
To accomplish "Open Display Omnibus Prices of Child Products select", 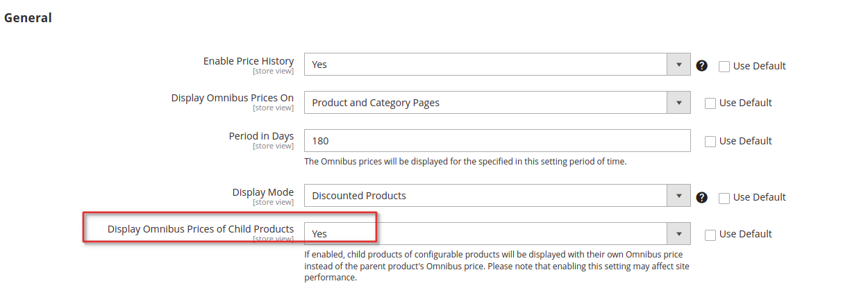I will pos(497,234).
